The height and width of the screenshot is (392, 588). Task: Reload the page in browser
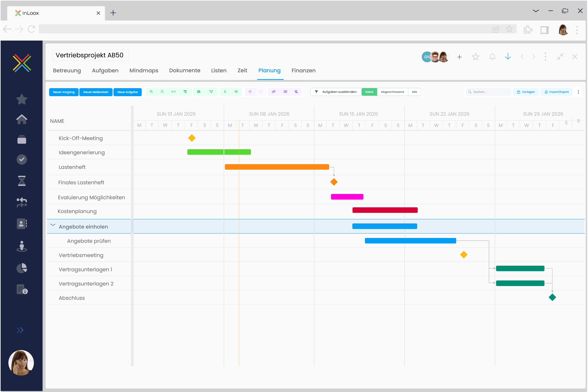[x=31, y=29]
